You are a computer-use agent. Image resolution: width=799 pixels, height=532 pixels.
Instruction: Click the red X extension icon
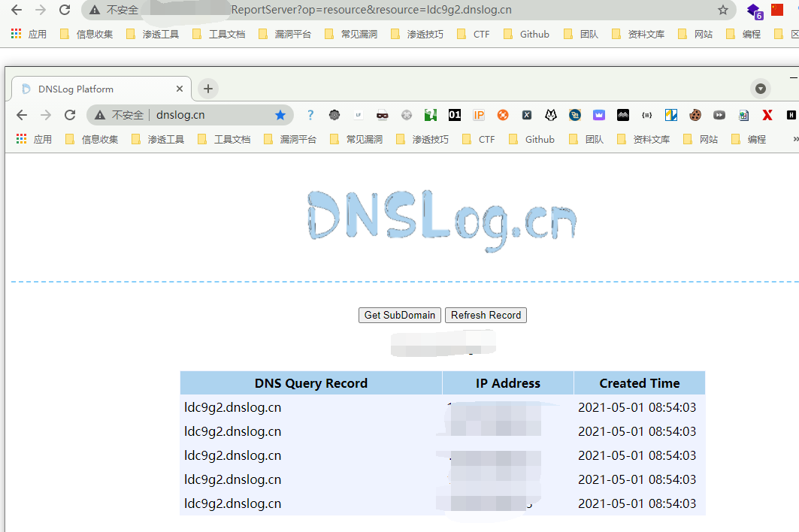coord(767,115)
